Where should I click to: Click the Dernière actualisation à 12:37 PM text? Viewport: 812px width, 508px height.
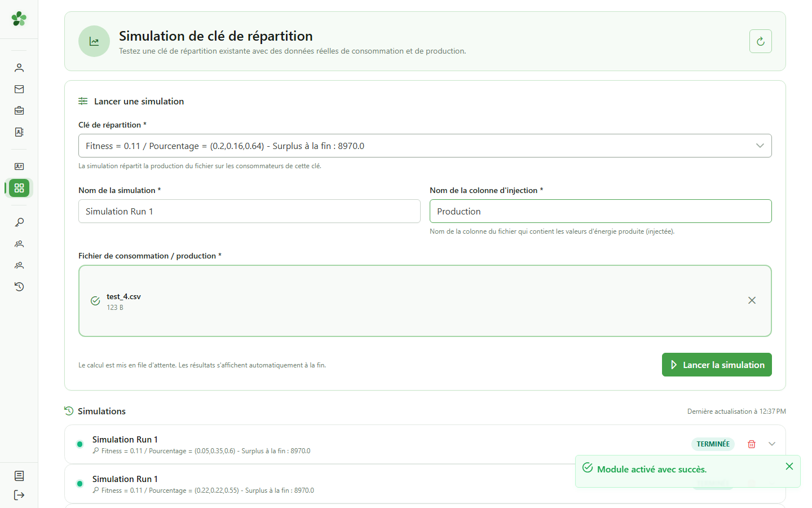click(736, 411)
